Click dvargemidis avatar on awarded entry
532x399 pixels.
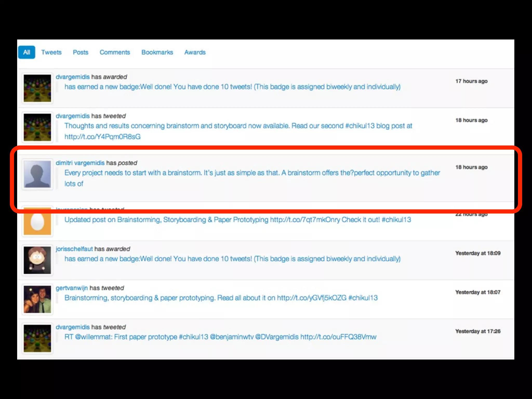point(37,88)
